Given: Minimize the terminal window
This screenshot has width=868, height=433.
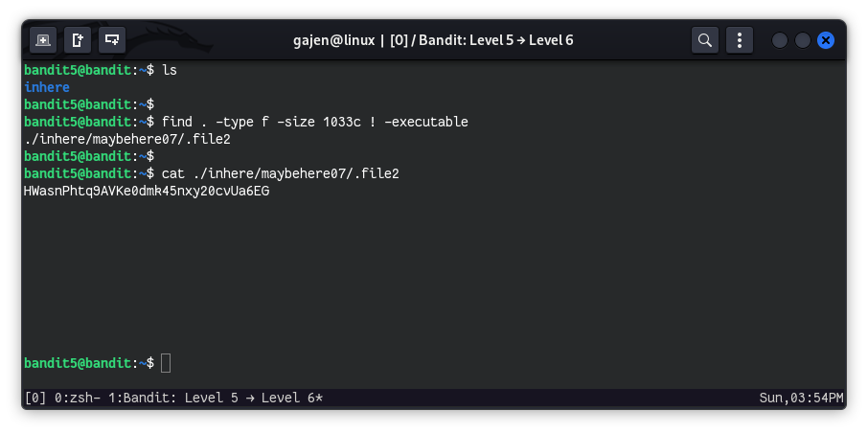Looking at the screenshot, I should point(780,40).
